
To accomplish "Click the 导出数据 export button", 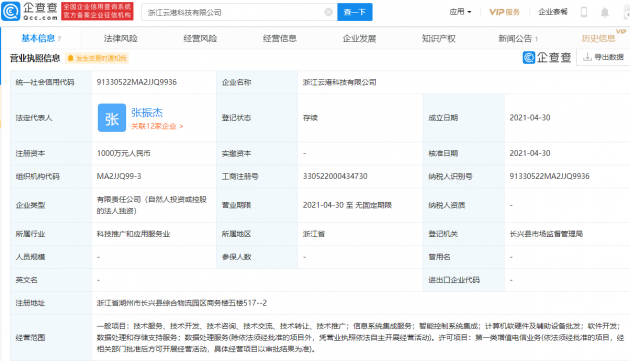I will [x=603, y=57].
